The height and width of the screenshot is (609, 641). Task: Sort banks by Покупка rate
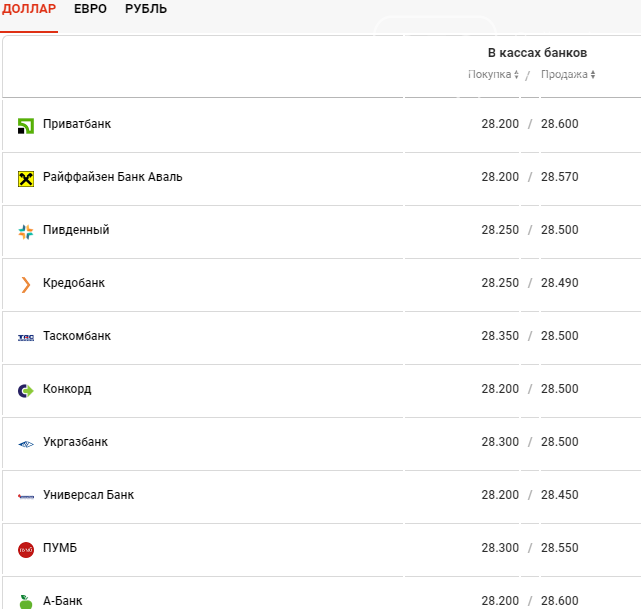pos(494,75)
